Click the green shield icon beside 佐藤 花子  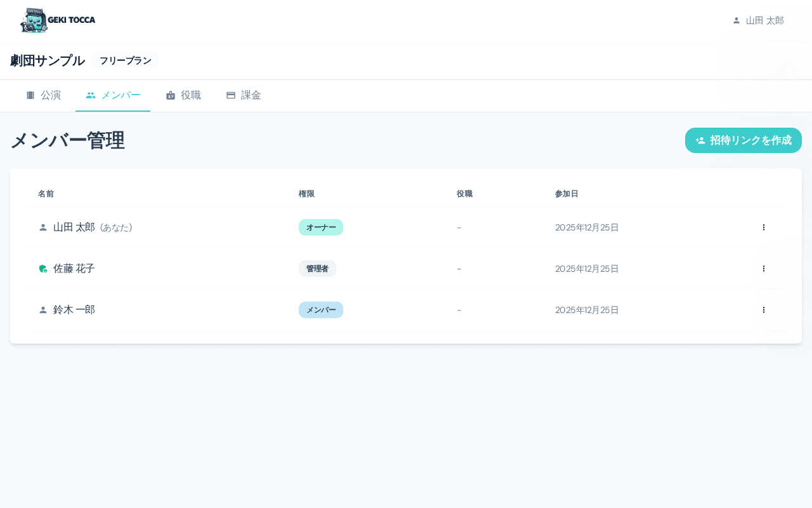(x=43, y=269)
